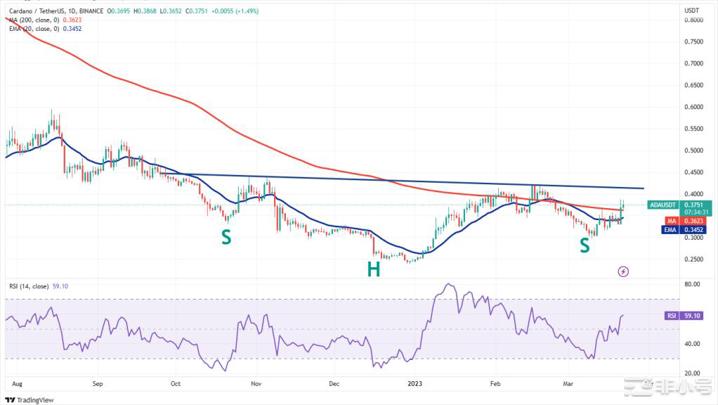Select the MA (200, close, 0) indicator legend
Image resolution: width=718 pixels, height=405 pixels.
pos(35,20)
